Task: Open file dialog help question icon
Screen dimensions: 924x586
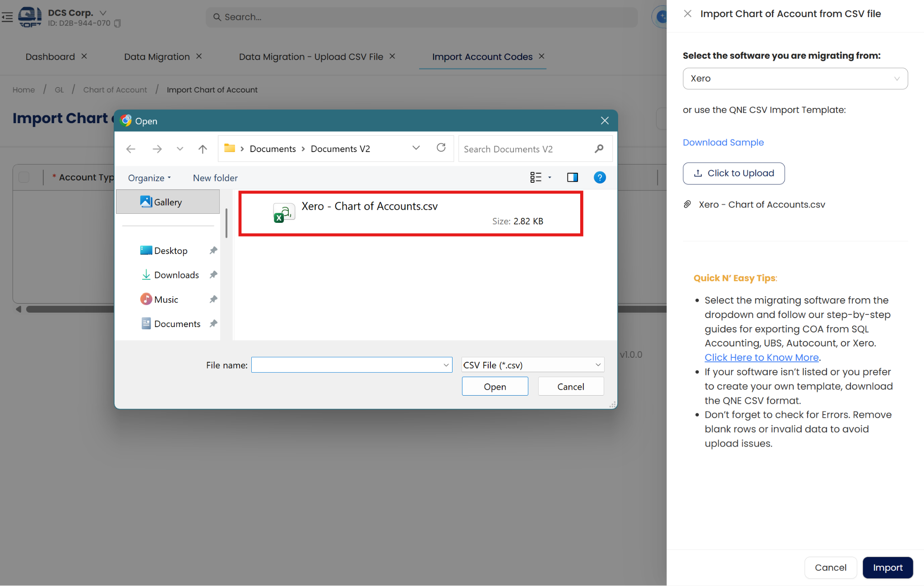Action: (599, 177)
